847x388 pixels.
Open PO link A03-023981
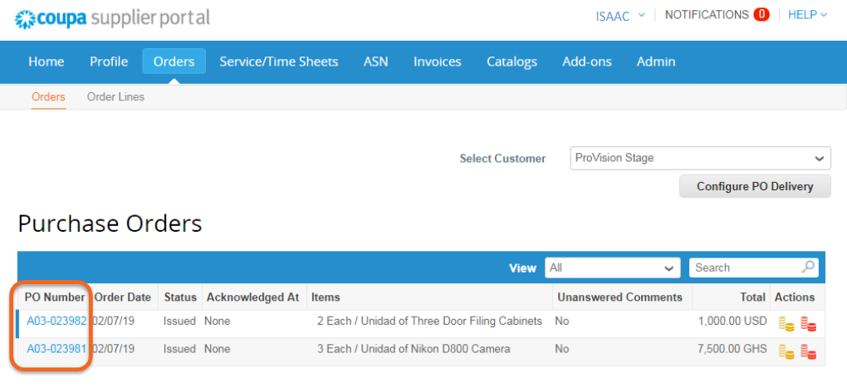click(x=56, y=349)
